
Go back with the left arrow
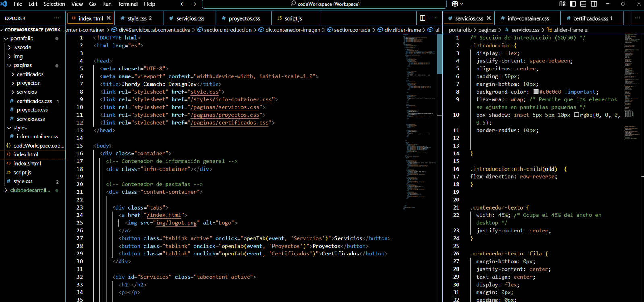point(183,4)
